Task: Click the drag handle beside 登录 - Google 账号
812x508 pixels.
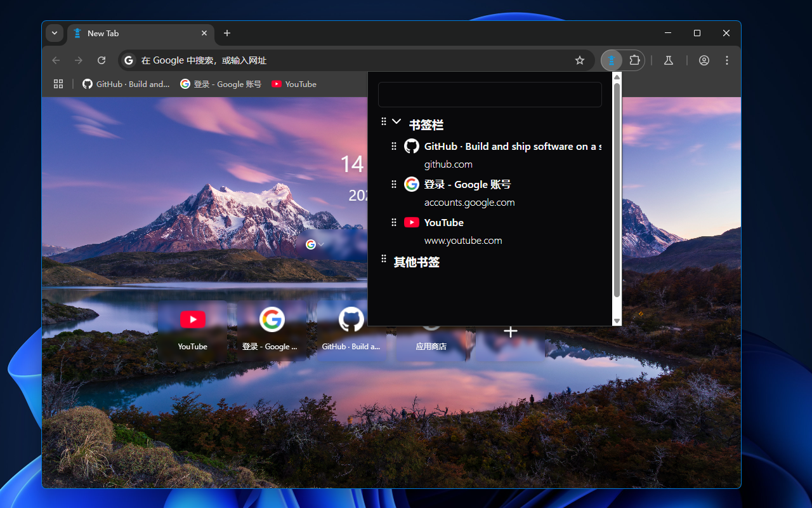Action: coord(393,184)
